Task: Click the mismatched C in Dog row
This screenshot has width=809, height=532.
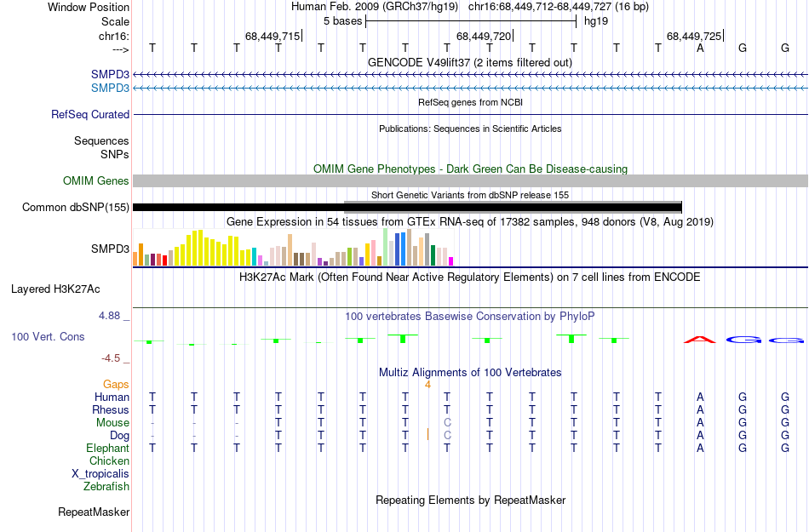Action: [447, 436]
